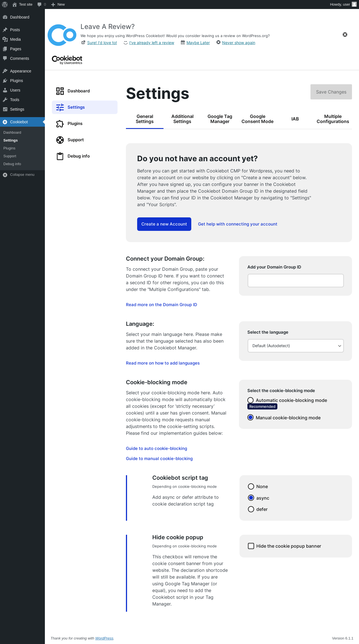
Task: Open the Google Consent Mode tab
Action: (x=257, y=119)
